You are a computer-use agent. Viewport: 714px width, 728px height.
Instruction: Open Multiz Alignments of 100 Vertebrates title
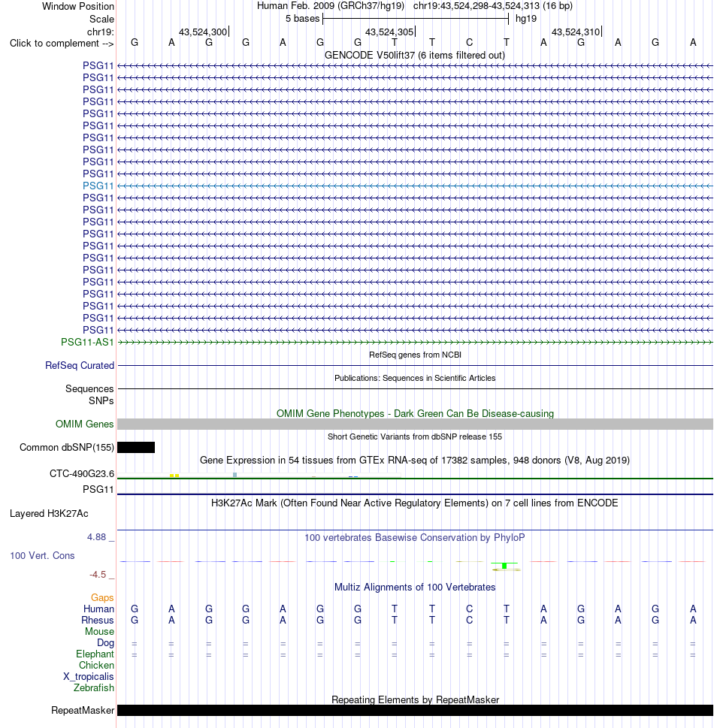coord(415,588)
